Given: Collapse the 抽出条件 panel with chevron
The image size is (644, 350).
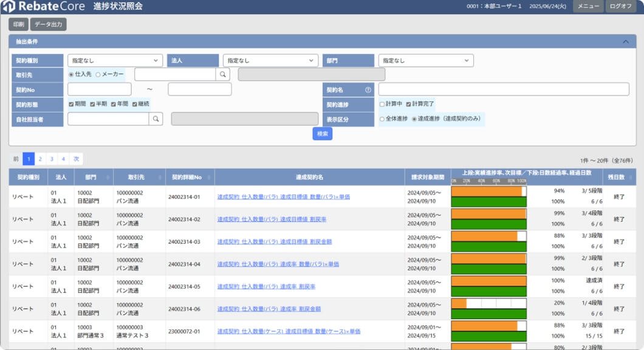Looking at the screenshot, I should pyautogui.click(x=626, y=42).
